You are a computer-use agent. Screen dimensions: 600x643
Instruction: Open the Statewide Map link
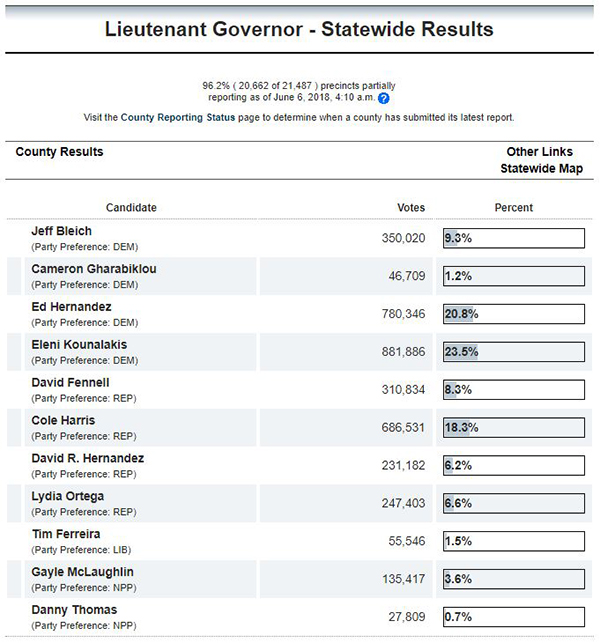tap(541, 169)
